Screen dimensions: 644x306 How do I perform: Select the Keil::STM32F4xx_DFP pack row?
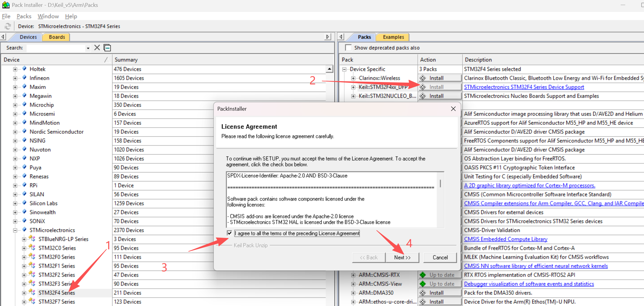(x=383, y=87)
